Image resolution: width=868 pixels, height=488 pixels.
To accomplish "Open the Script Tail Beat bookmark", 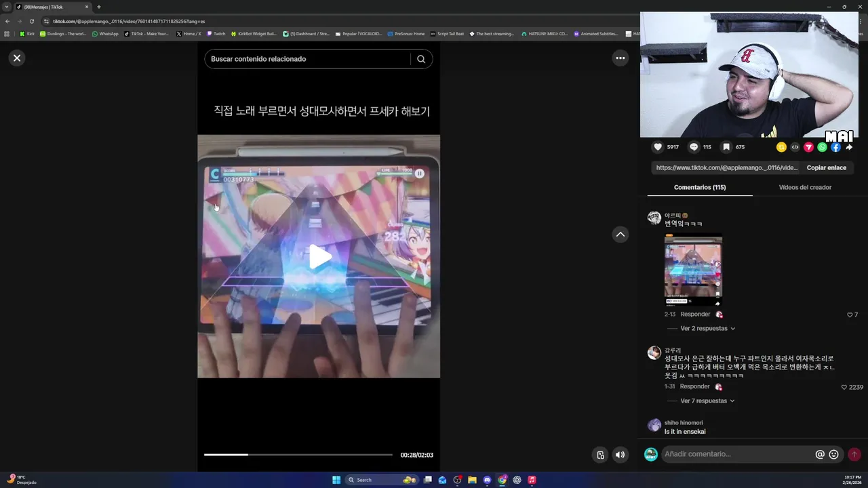I will pos(447,34).
